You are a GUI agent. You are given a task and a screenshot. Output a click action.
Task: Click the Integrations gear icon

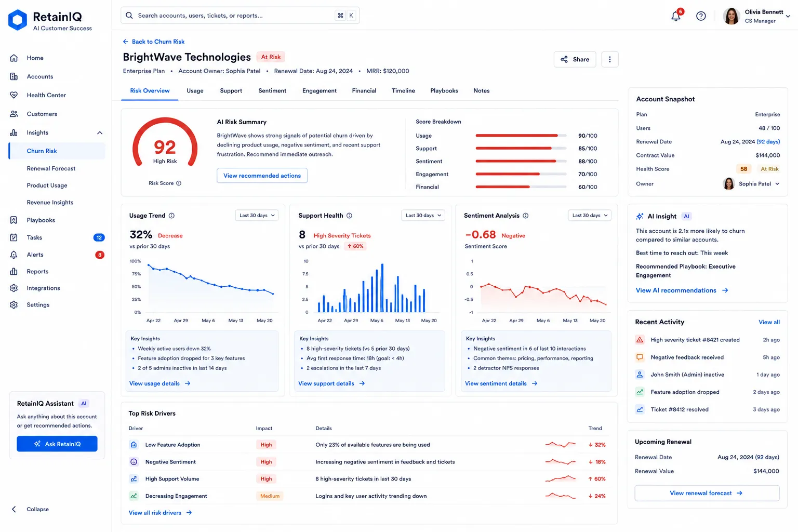14,288
